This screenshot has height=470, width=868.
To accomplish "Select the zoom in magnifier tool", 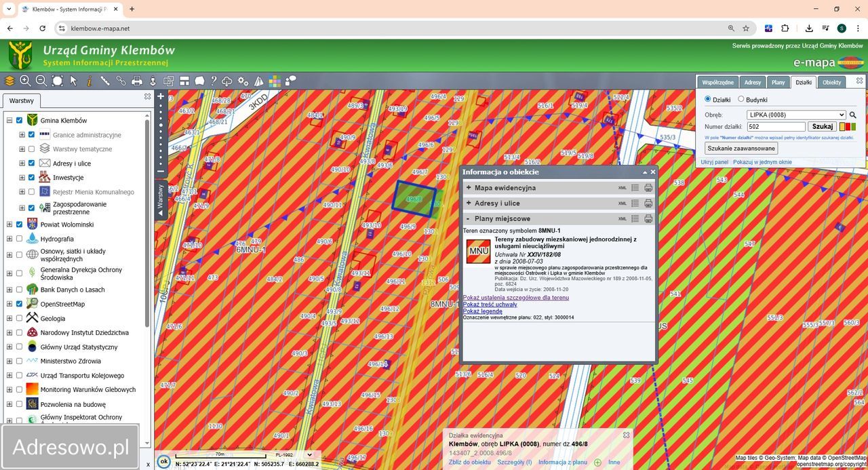I will [25, 81].
